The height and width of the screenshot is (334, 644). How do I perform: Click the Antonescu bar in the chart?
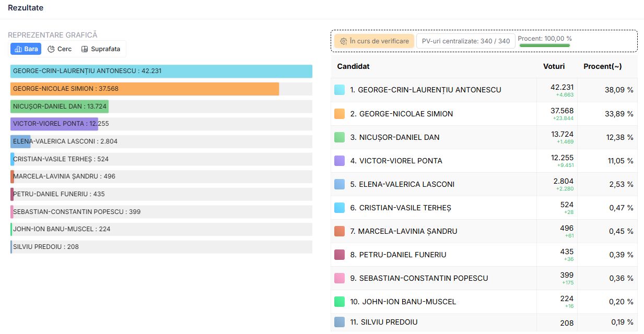tap(161, 71)
